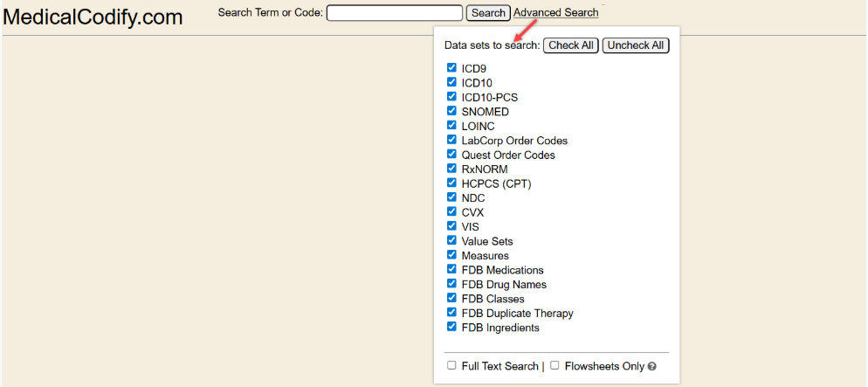Screen dimensions: 868x387
Task: Click the Flowsheets Only help icon
Action: click(x=652, y=367)
